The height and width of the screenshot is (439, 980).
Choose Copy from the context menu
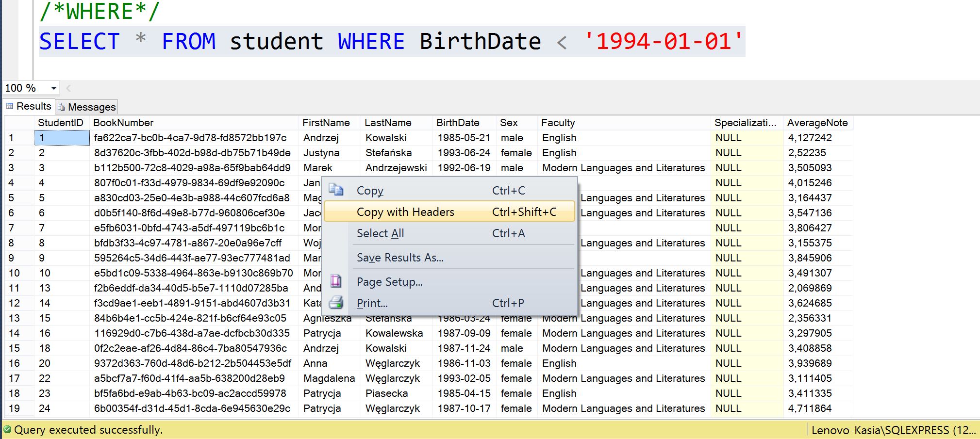coord(449,191)
